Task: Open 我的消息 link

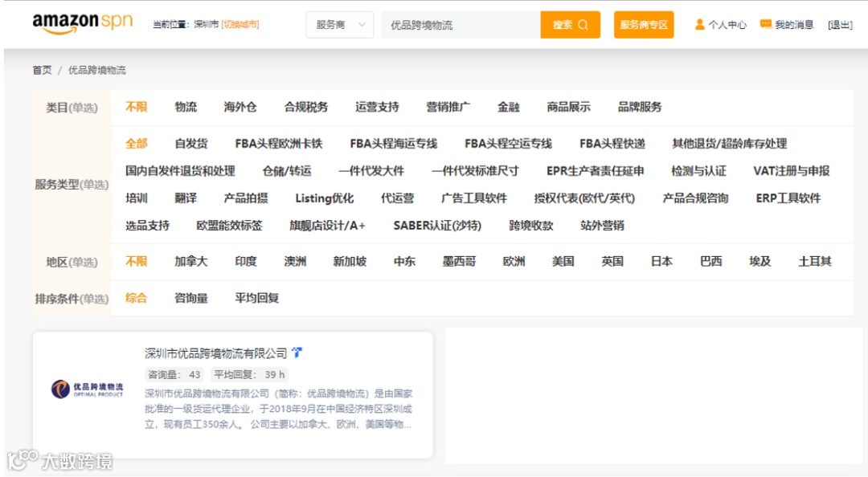Action: tap(794, 25)
